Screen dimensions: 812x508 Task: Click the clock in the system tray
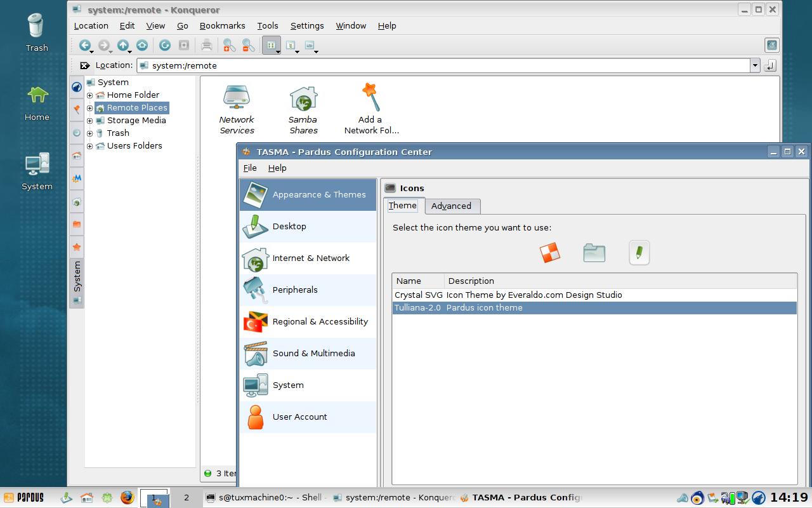point(789,498)
